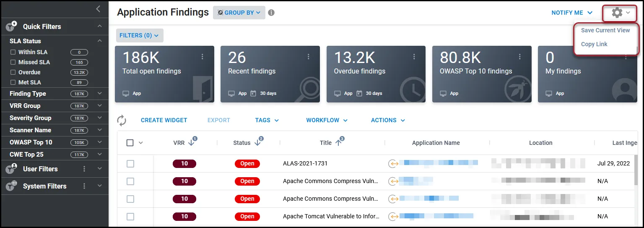
Task: Click the OWASP Top 10 findings card
Action: click(482, 74)
